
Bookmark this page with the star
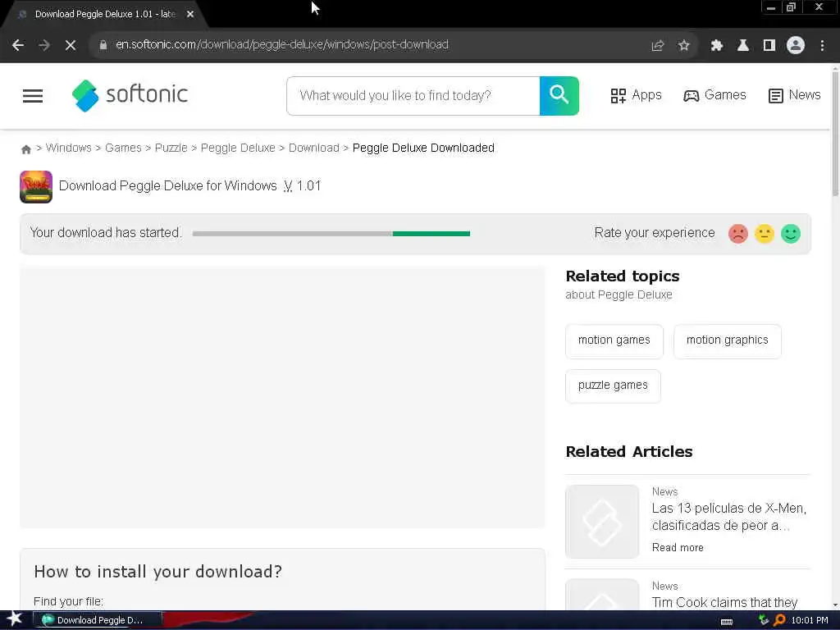(x=683, y=45)
